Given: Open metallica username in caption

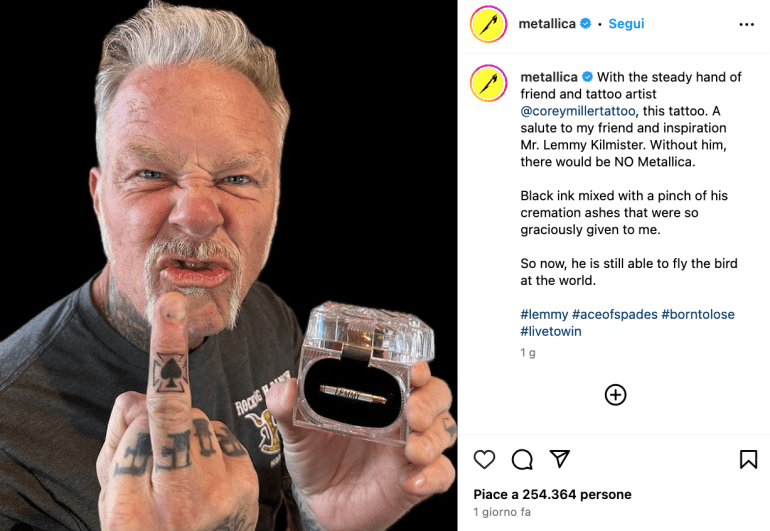Looking at the screenshot, I should click(549, 77).
